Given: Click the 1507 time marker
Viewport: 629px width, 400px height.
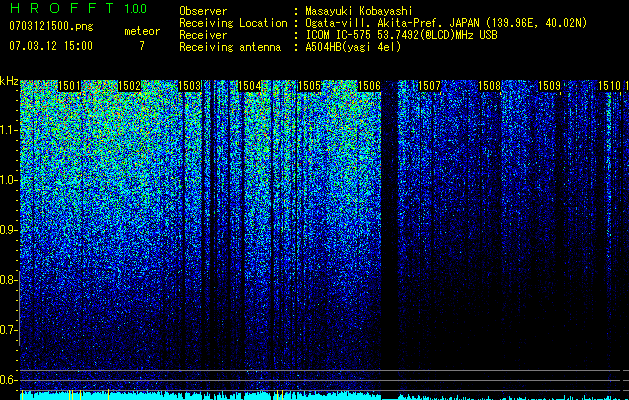Looking at the screenshot, I should click(429, 86).
